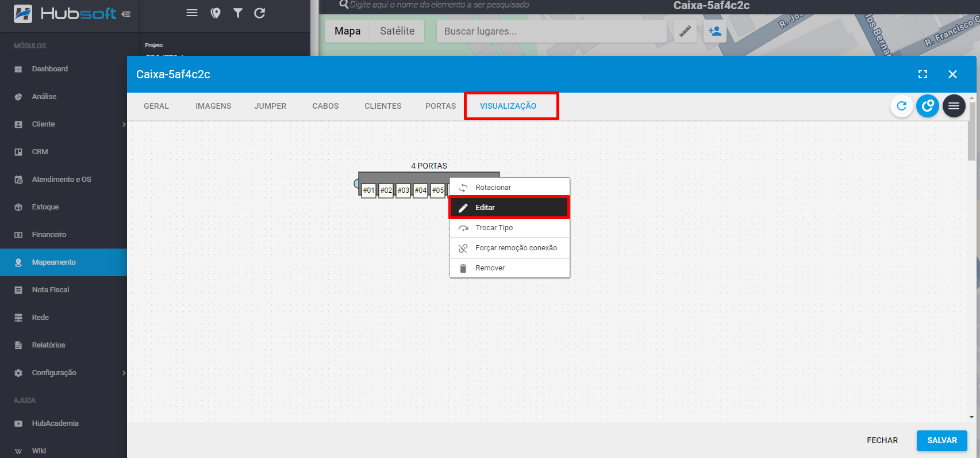Open the Nota Fiscal module
The height and width of the screenshot is (458, 980).
(63, 290)
